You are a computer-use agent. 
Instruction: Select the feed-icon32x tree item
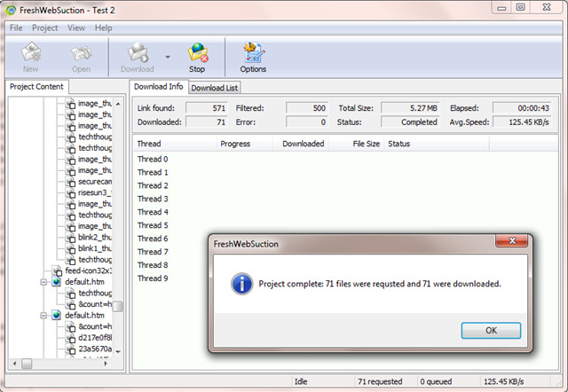pos(88,270)
